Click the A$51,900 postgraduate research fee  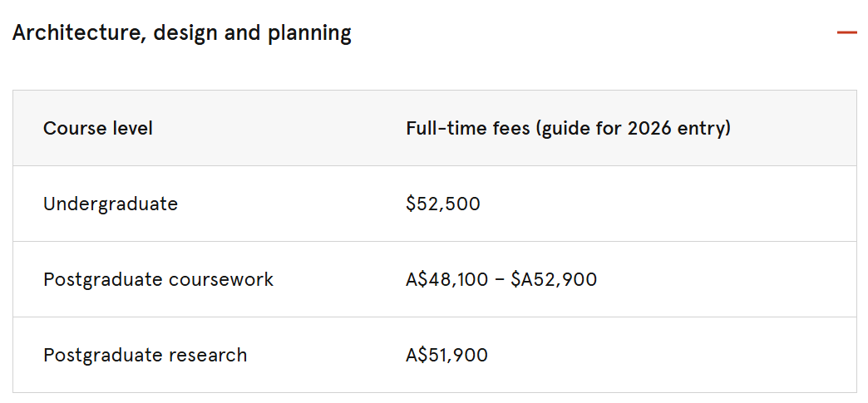click(446, 355)
